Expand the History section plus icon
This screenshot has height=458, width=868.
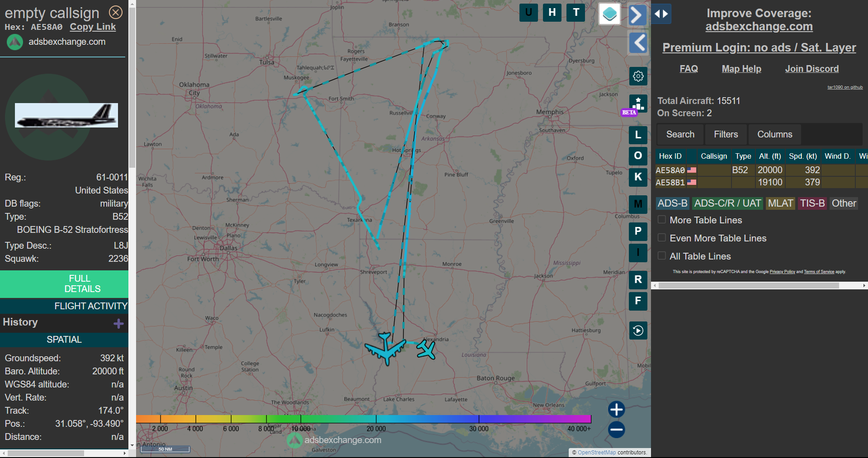[118, 324]
